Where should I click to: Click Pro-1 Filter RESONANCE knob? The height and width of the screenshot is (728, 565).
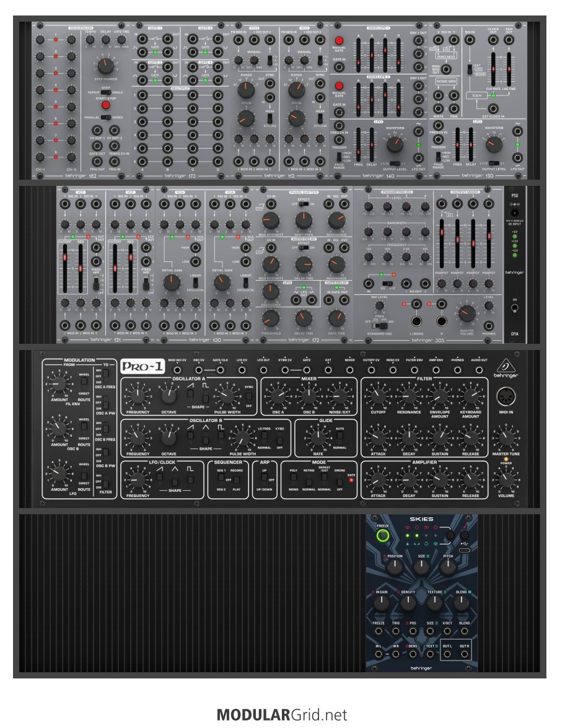408,397
